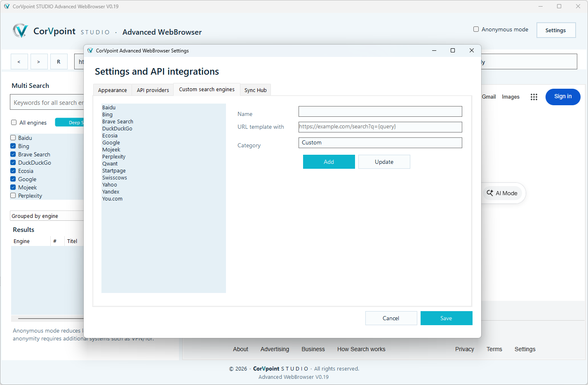588x385 pixels.
Task: Click the Name input field
Action: (380, 111)
